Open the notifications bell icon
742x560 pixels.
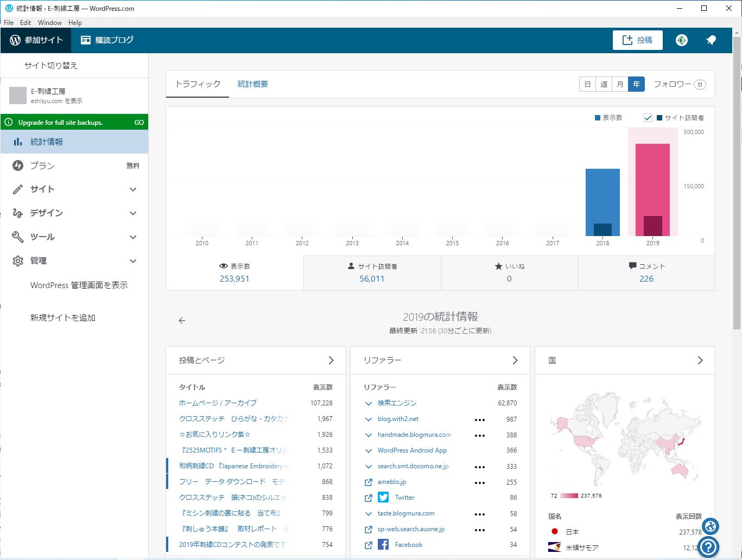pos(711,40)
